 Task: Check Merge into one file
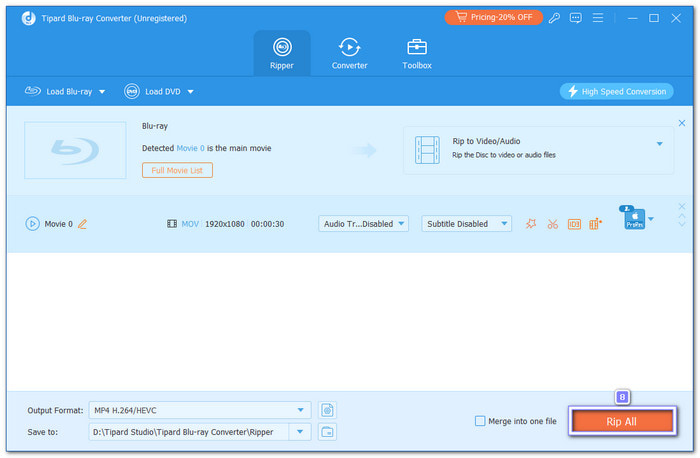pos(480,421)
